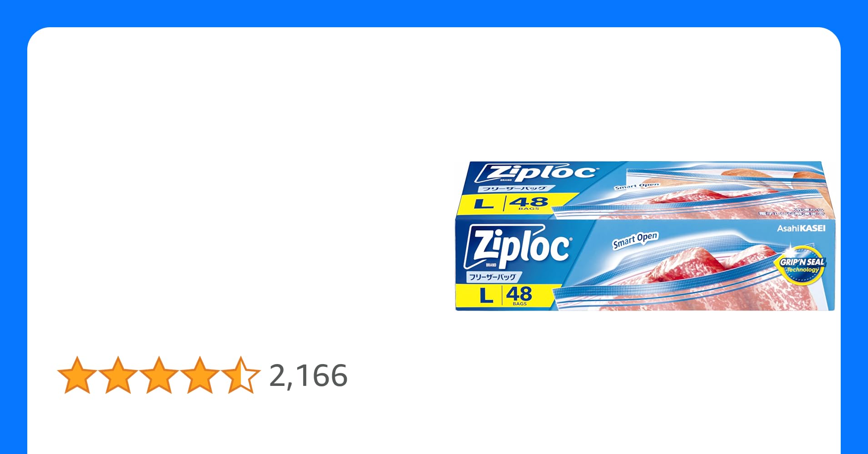868x454 pixels.
Task: Click the first orange rating star
Action: tap(77, 375)
